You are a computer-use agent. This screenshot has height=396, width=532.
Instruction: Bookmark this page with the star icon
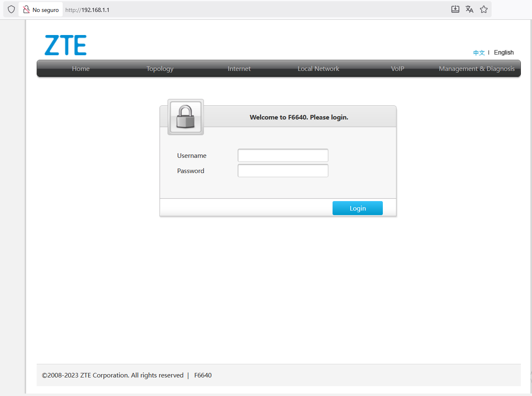pos(484,9)
